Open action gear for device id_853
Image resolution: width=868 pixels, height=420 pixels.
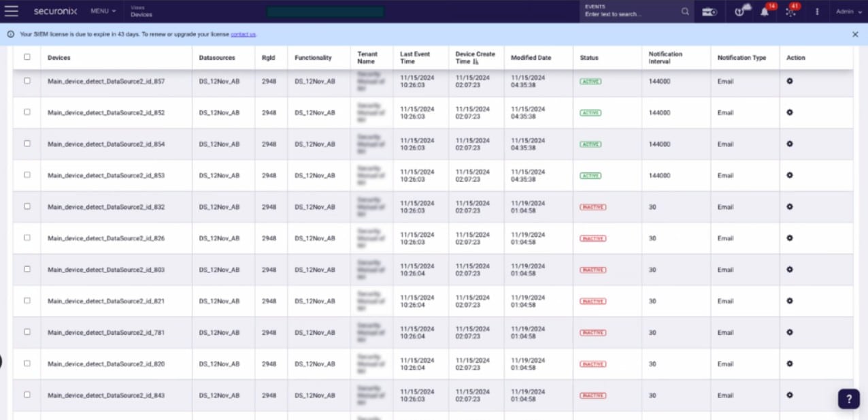[790, 175]
